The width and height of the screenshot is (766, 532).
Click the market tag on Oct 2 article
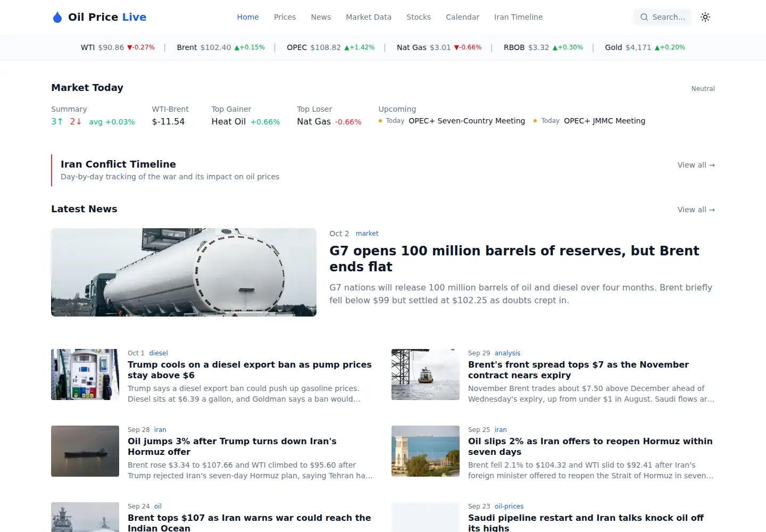[367, 234]
